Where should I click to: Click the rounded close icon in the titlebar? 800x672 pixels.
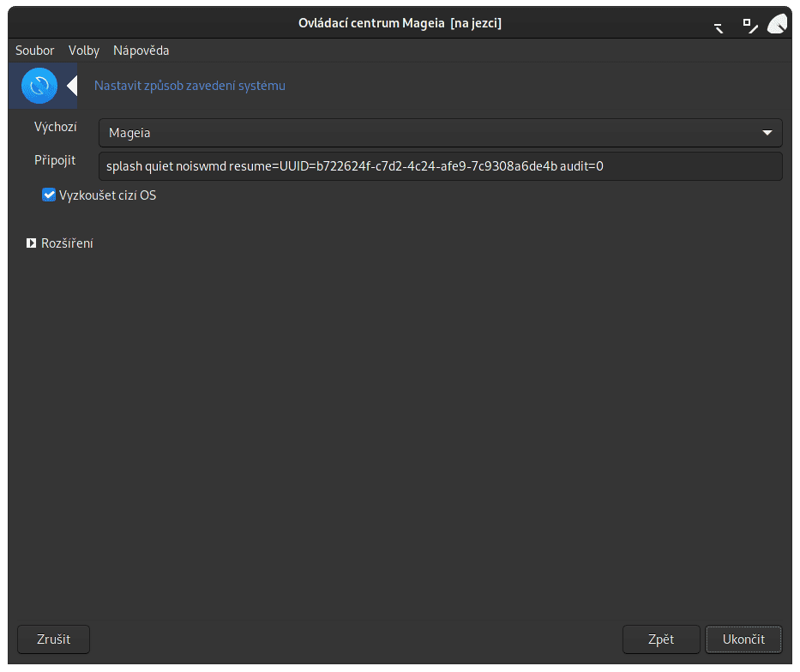tap(778, 23)
